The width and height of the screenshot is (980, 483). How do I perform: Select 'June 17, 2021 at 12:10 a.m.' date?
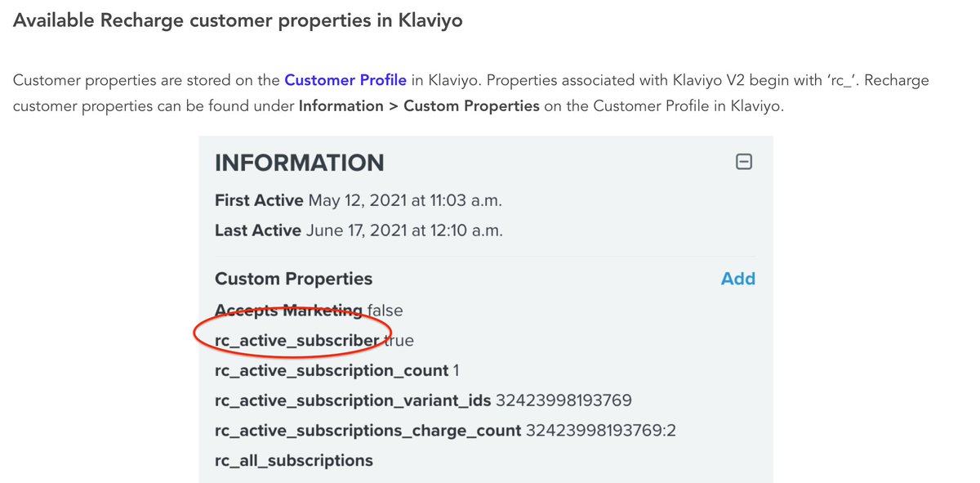pyautogui.click(x=404, y=230)
